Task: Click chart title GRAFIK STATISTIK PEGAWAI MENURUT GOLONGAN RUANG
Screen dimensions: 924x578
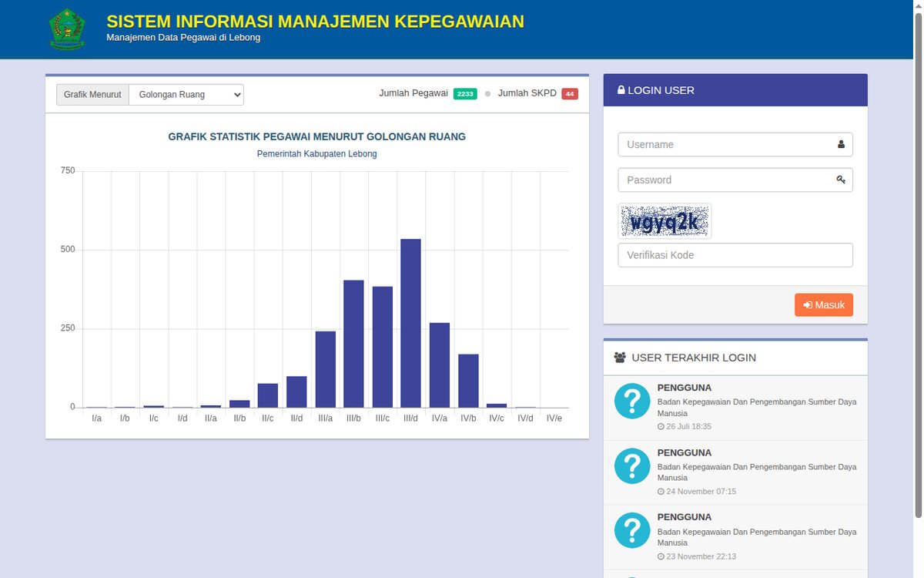Action: tap(317, 136)
